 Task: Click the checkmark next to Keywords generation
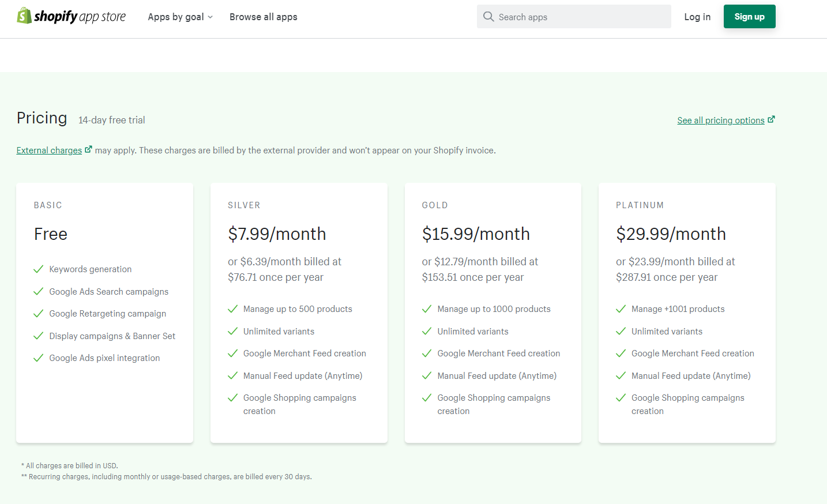[39, 269]
